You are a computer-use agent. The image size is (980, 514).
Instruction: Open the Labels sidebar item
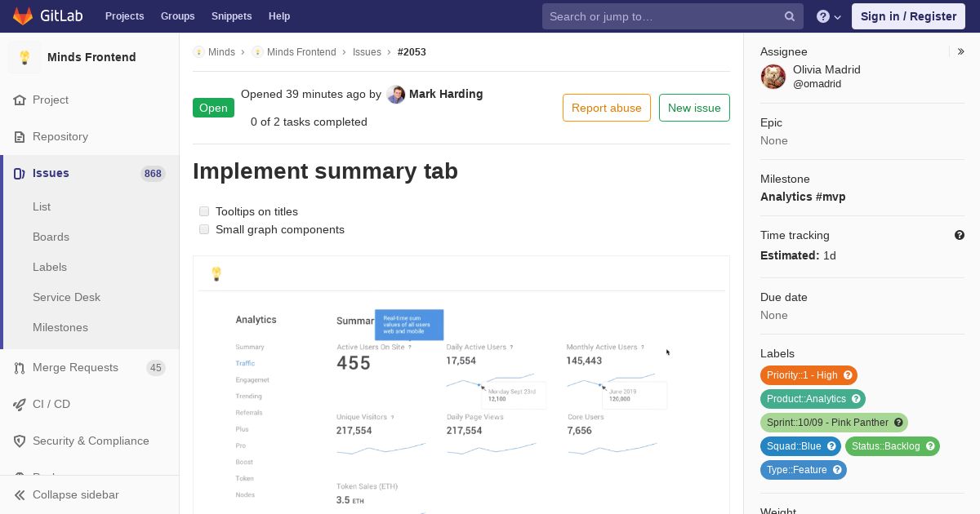[50, 267]
